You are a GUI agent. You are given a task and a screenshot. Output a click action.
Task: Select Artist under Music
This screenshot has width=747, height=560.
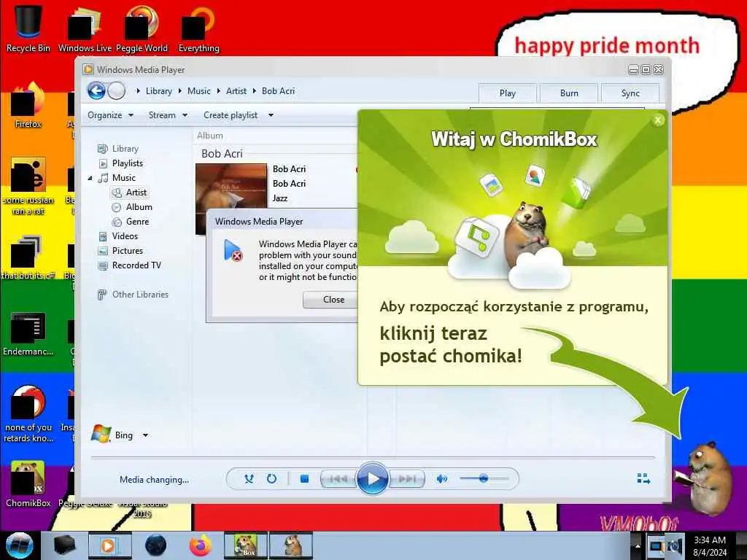click(x=136, y=192)
